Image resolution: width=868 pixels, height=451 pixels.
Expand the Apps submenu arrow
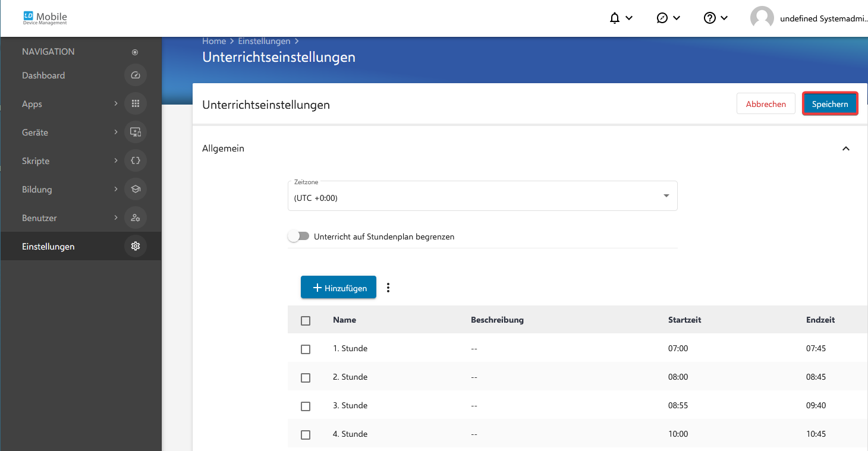116,104
